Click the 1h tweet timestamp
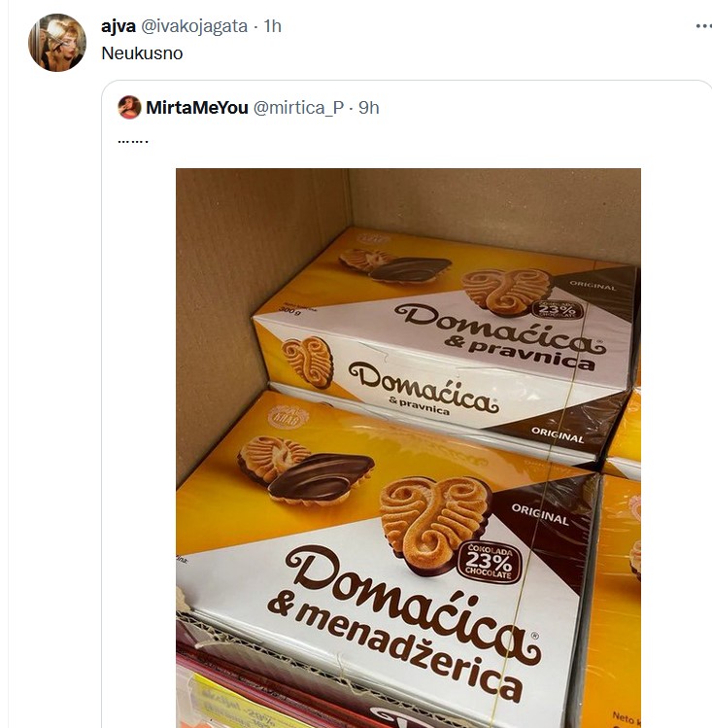 point(272,26)
